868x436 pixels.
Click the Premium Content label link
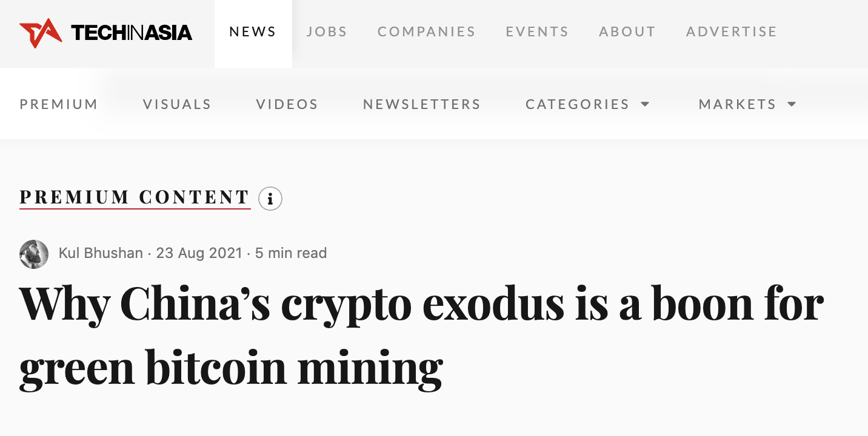click(x=135, y=197)
